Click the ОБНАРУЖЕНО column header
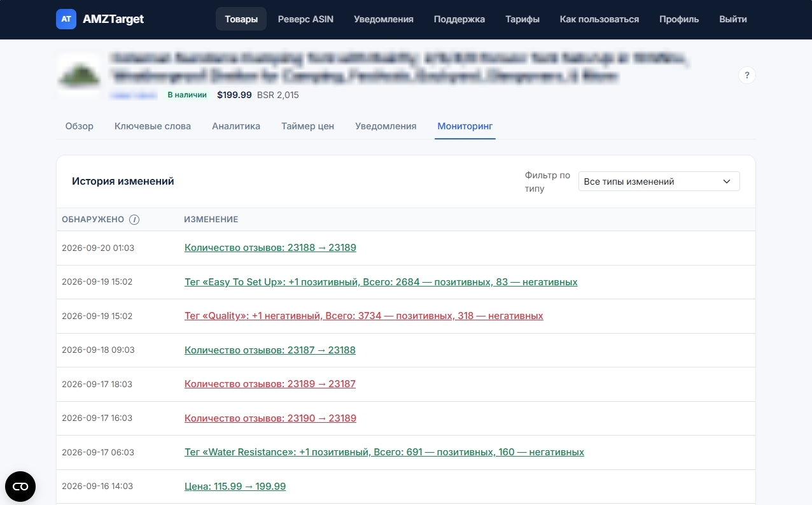 [x=93, y=220]
